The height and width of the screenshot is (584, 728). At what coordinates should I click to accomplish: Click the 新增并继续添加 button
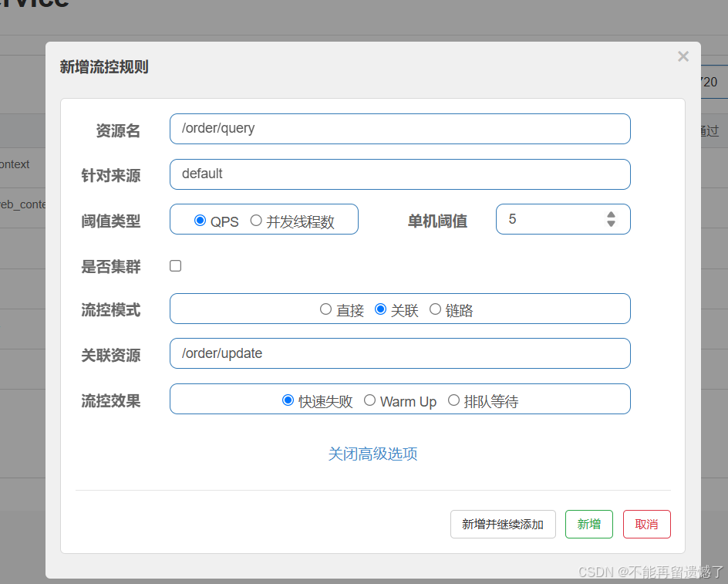(503, 525)
